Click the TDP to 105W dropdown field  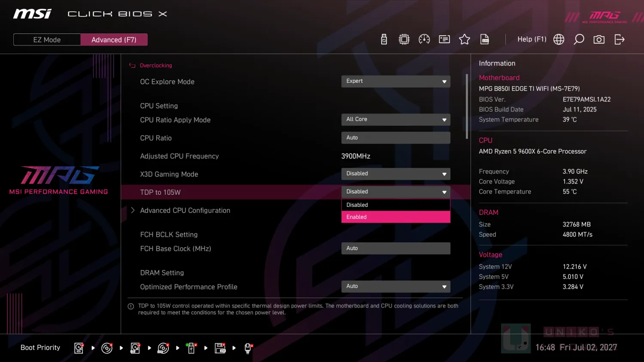click(395, 192)
